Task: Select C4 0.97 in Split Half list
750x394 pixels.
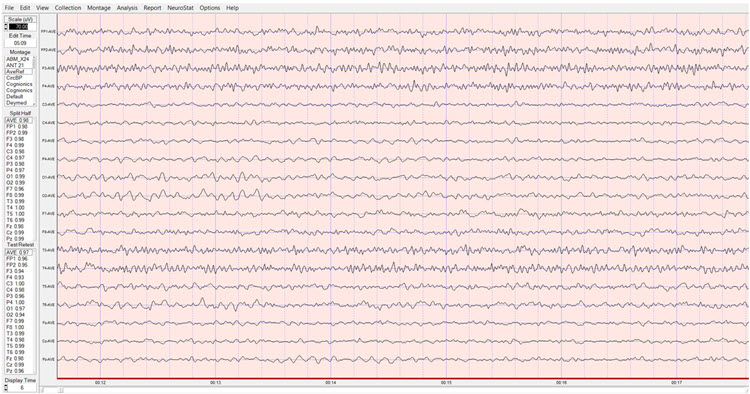Action: (x=19, y=158)
